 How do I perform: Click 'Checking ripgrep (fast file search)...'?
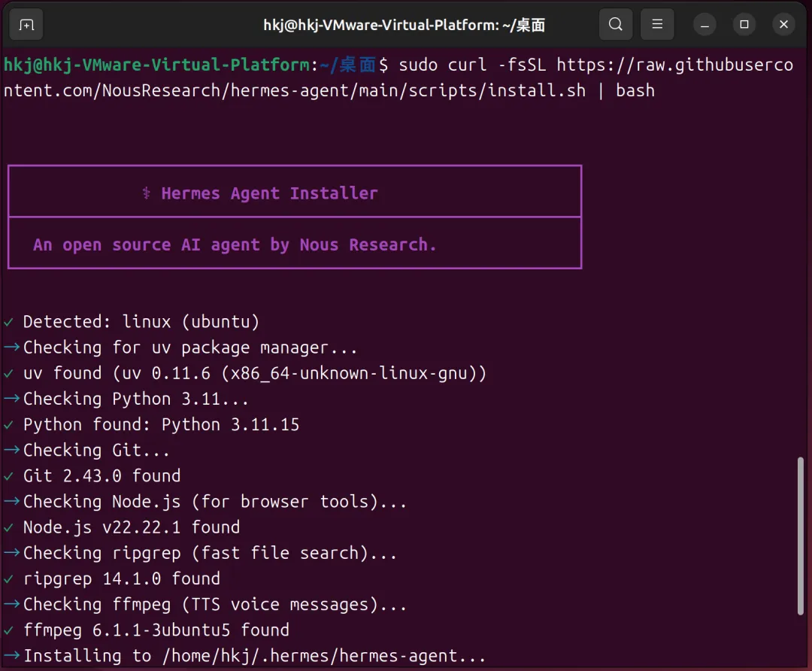(210, 553)
